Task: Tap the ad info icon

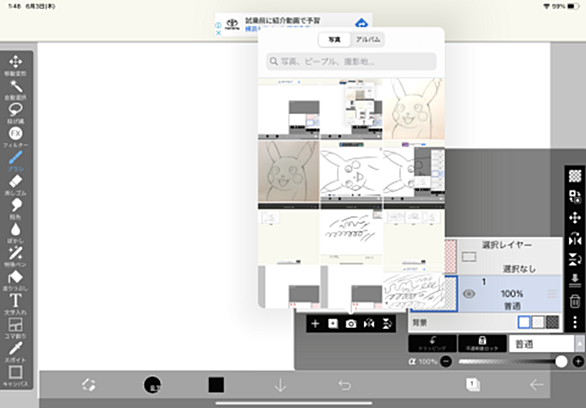Action: pos(219,25)
